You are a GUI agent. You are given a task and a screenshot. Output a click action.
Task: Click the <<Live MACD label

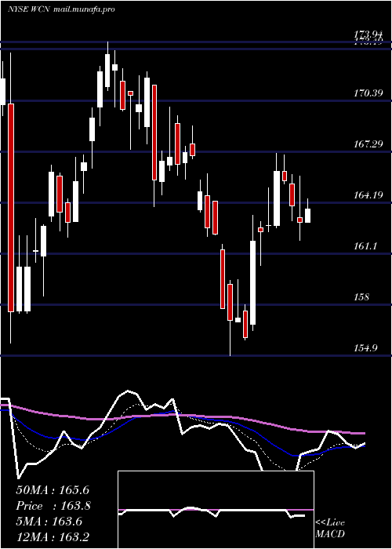(x=330, y=528)
